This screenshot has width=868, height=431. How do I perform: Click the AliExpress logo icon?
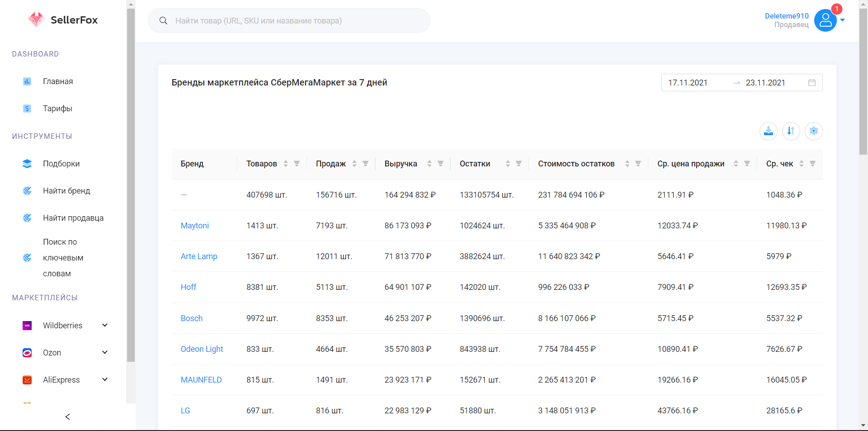[x=27, y=380]
